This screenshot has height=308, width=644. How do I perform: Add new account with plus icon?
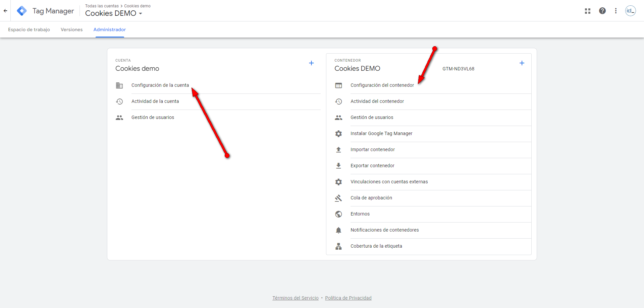(x=311, y=63)
